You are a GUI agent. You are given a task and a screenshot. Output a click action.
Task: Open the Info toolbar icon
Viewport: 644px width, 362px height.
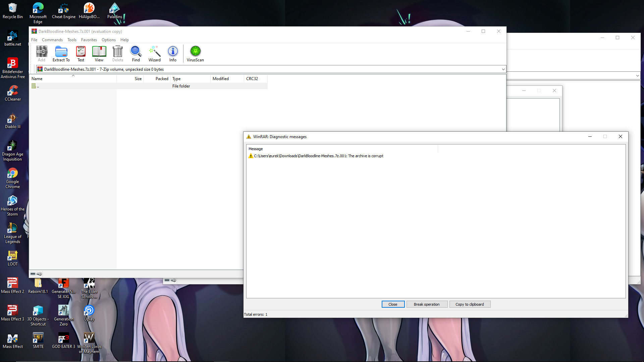point(173,54)
